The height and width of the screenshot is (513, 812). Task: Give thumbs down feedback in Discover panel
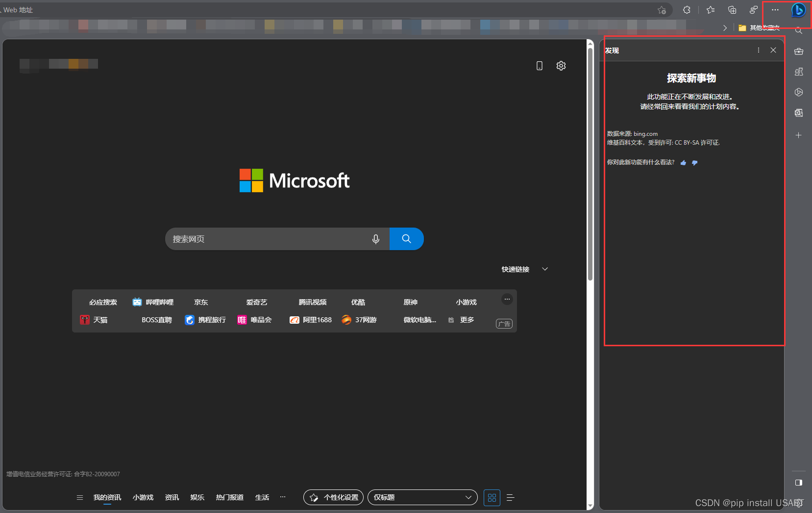694,163
